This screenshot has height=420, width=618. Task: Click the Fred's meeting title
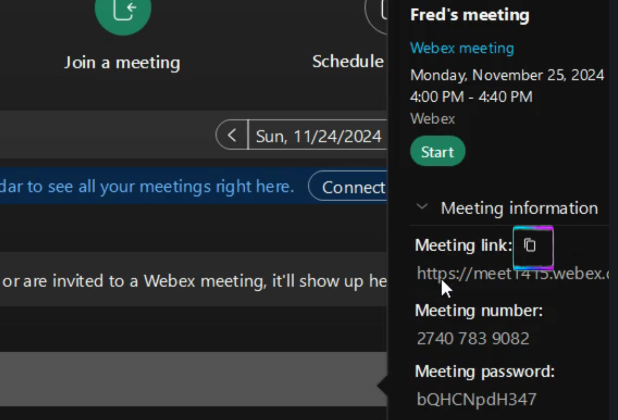click(x=469, y=15)
